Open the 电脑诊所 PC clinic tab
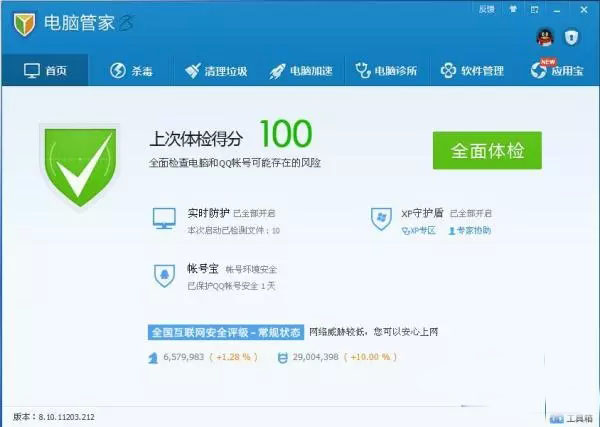600x427 pixels. pyautogui.click(x=386, y=70)
